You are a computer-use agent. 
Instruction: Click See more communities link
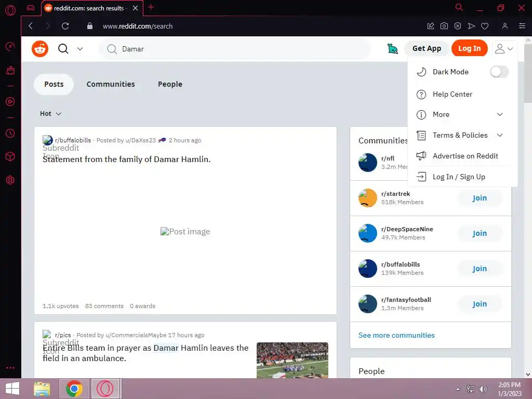click(x=396, y=335)
